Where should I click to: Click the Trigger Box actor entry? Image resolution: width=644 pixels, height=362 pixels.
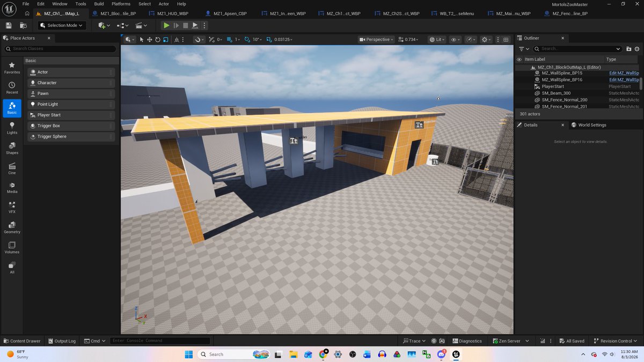[71, 125]
